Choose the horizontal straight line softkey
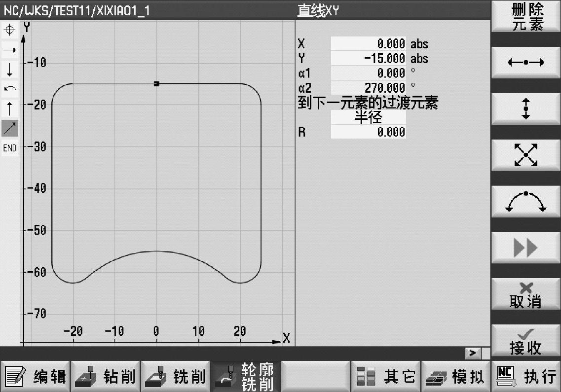 tap(525, 63)
